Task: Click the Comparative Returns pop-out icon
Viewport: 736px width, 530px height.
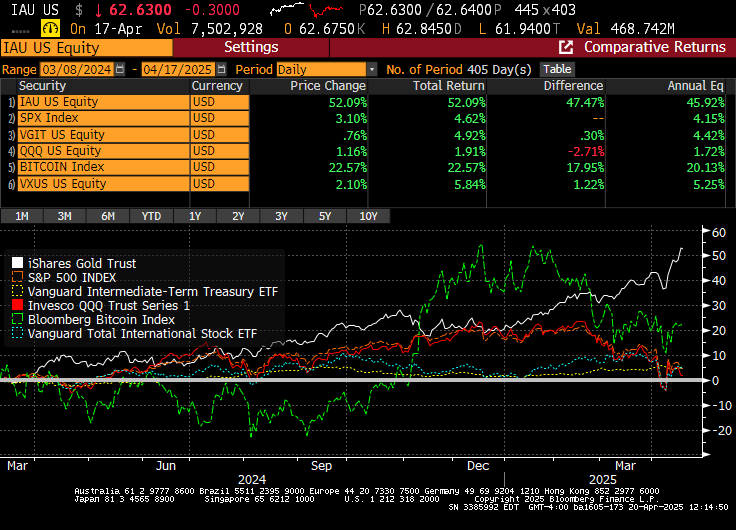Action: (566, 47)
